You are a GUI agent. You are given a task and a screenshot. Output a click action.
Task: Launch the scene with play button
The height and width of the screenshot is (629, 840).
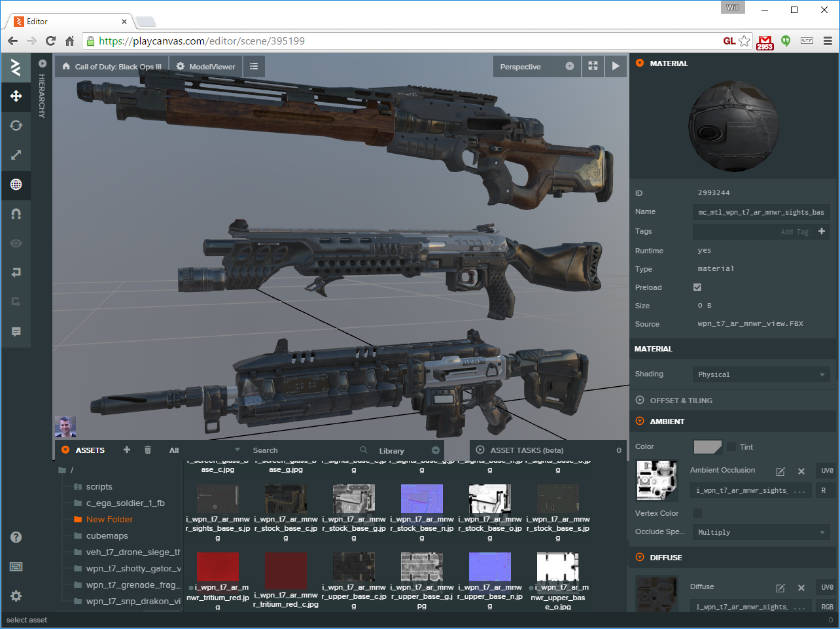[615, 66]
